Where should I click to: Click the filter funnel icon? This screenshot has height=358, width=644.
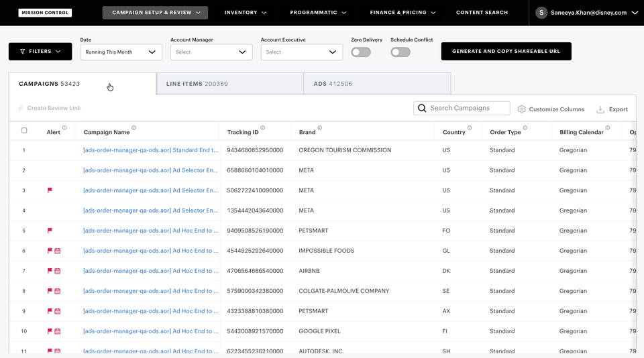[x=23, y=52]
